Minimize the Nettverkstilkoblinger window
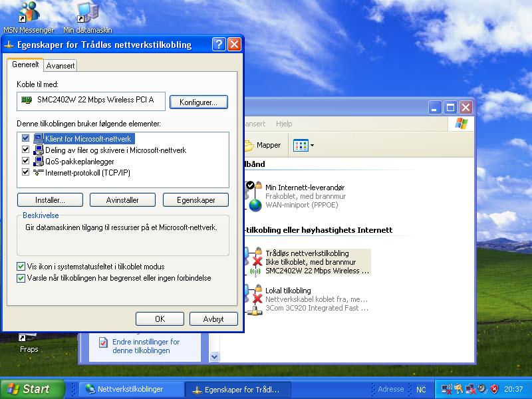Viewport: 532px width, 399px height. pyautogui.click(x=435, y=108)
